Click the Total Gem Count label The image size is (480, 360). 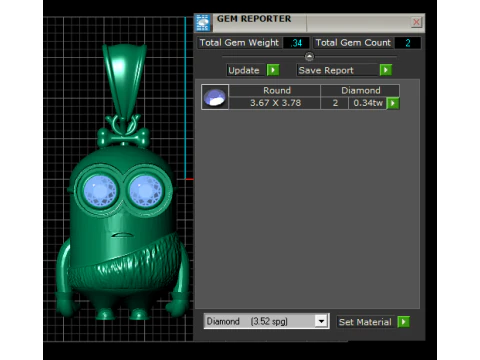point(353,43)
